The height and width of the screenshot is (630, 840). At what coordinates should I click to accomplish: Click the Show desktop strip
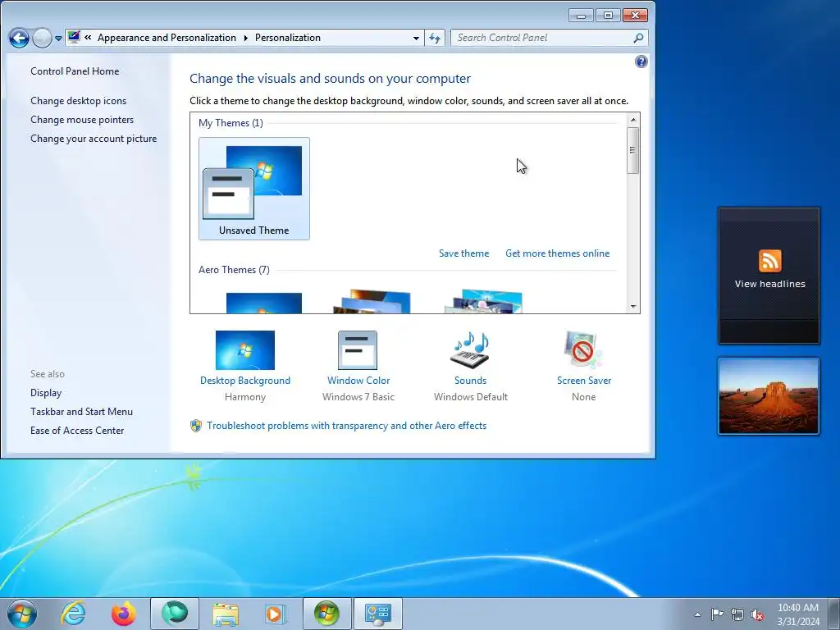pyautogui.click(x=834, y=614)
